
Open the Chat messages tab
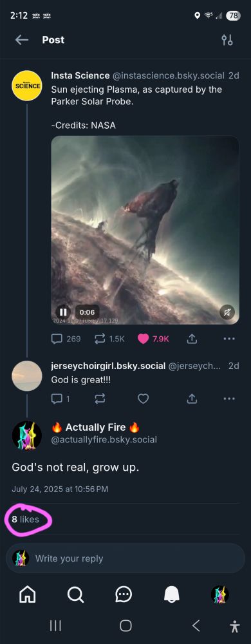point(124,594)
